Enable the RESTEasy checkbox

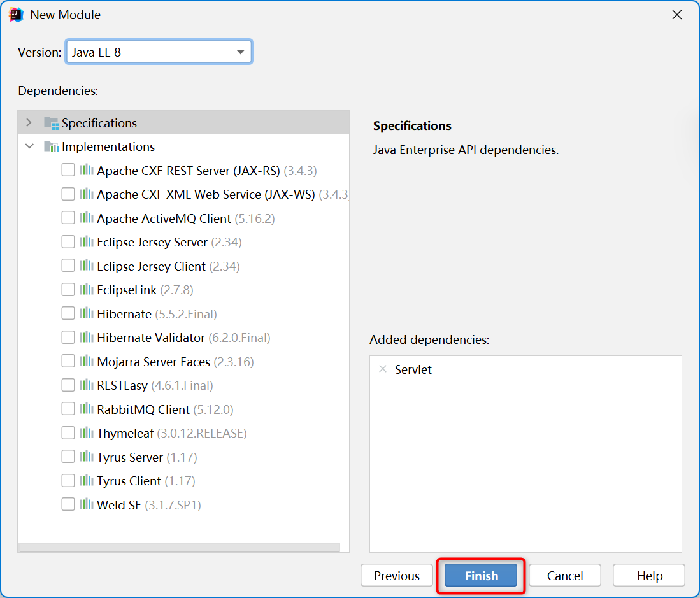[68, 385]
